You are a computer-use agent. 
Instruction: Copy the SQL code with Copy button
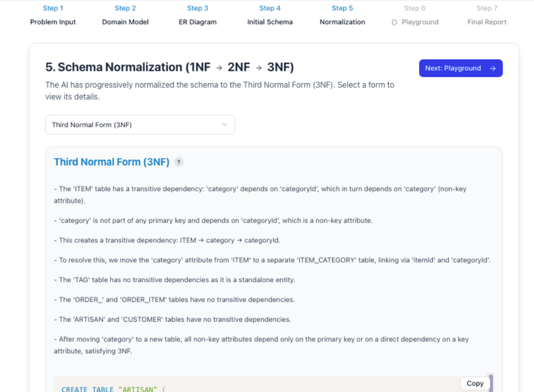click(475, 383)
